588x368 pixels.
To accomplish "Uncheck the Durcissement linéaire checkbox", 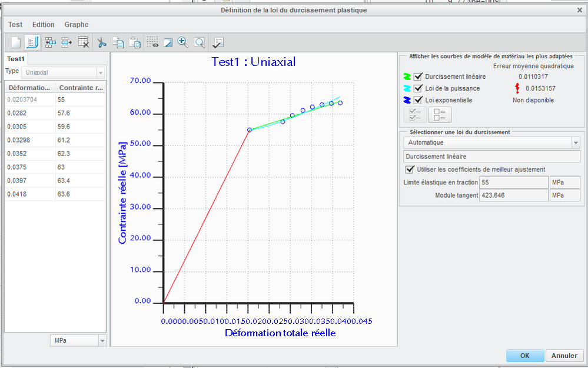I will tap(418, 77).
